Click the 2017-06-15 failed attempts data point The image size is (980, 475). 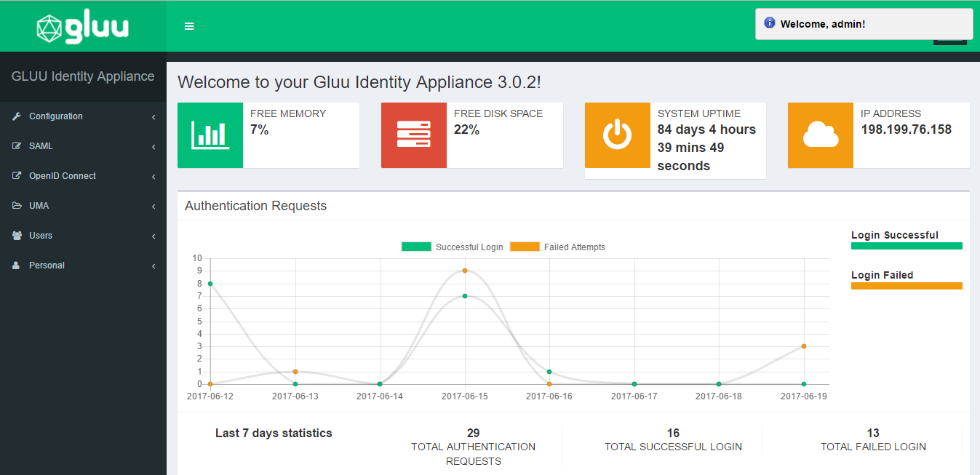(x=465, y=271)
